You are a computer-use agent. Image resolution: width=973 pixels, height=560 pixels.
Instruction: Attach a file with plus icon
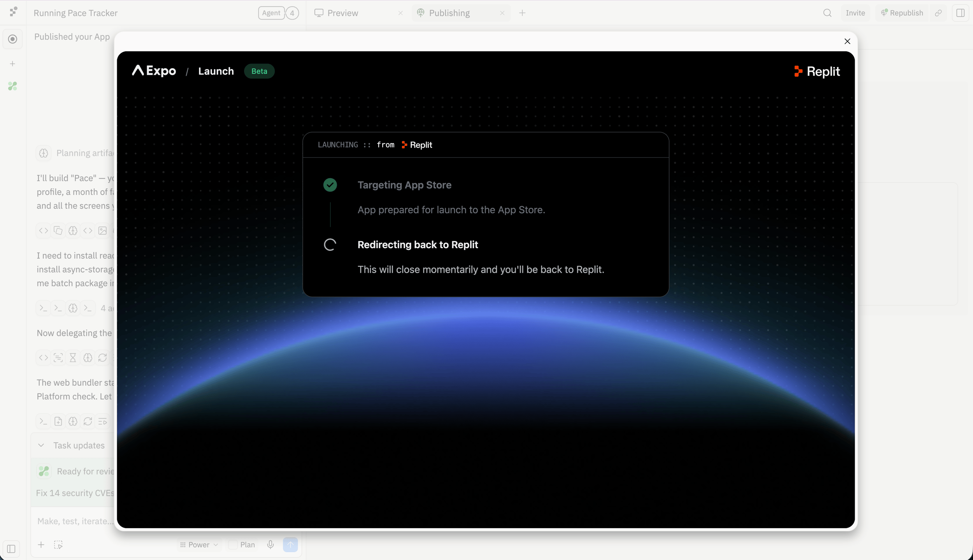41,544
